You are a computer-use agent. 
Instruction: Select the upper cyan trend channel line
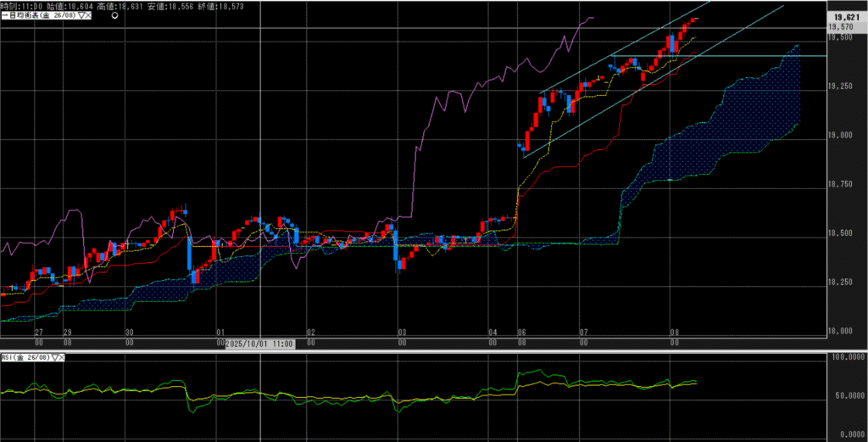610,53
